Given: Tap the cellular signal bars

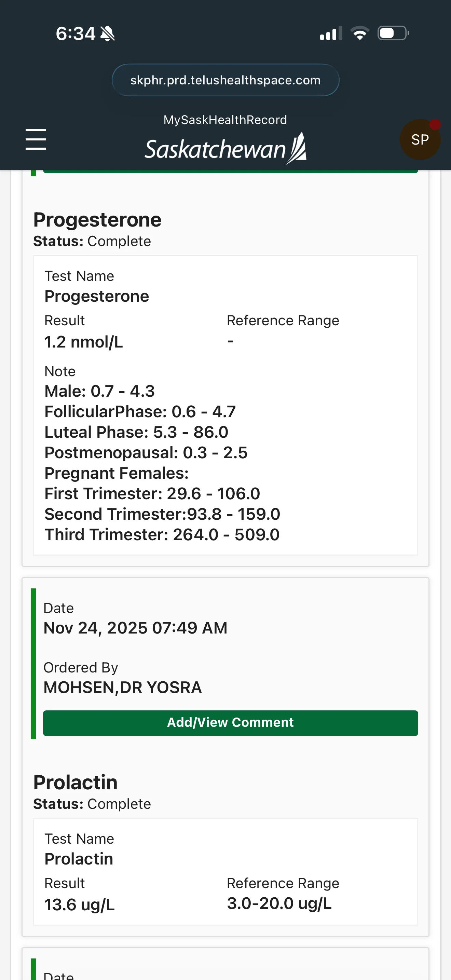Looking at the screenshot, I should [x=331, y=33].
